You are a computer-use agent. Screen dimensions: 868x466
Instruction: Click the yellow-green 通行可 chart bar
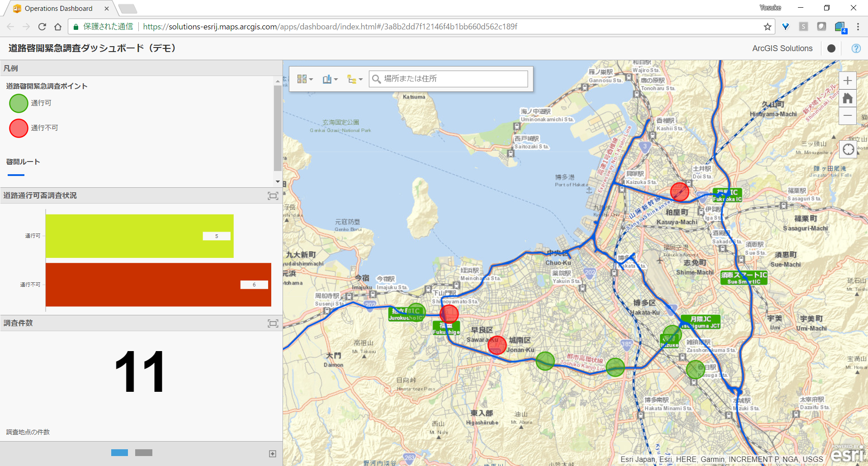pyautogui.click(x=139, y=236)
